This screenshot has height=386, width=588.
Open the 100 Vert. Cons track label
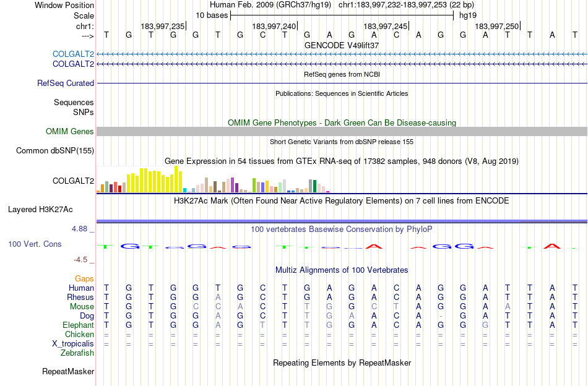tap(35, 244)
